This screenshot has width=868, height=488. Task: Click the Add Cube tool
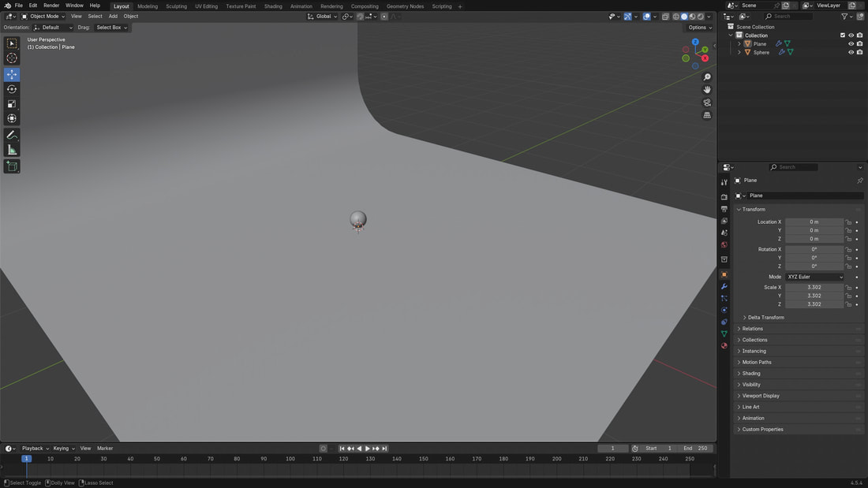tap(12, 166)
